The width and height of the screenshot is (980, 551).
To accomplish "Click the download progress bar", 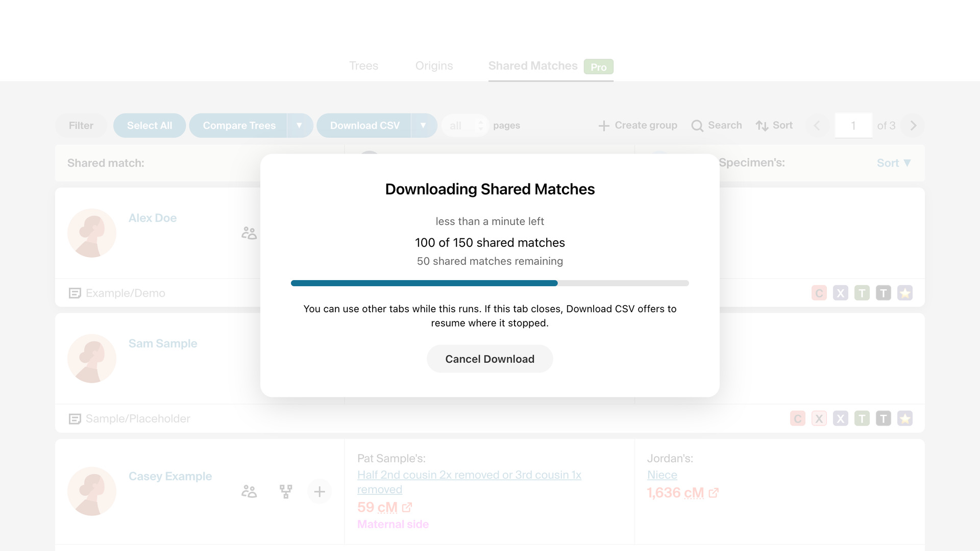I will pos(489,283).
